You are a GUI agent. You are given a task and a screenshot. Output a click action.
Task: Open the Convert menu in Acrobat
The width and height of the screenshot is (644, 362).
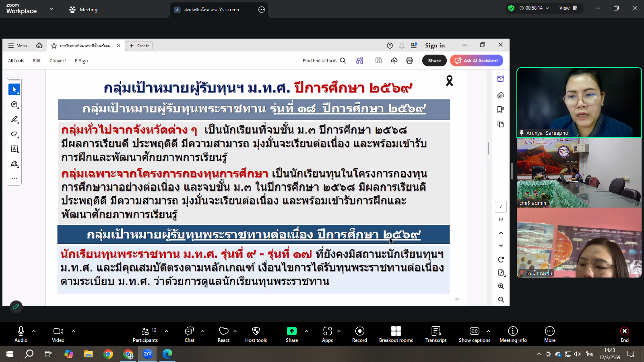click(x=58, y=61)
